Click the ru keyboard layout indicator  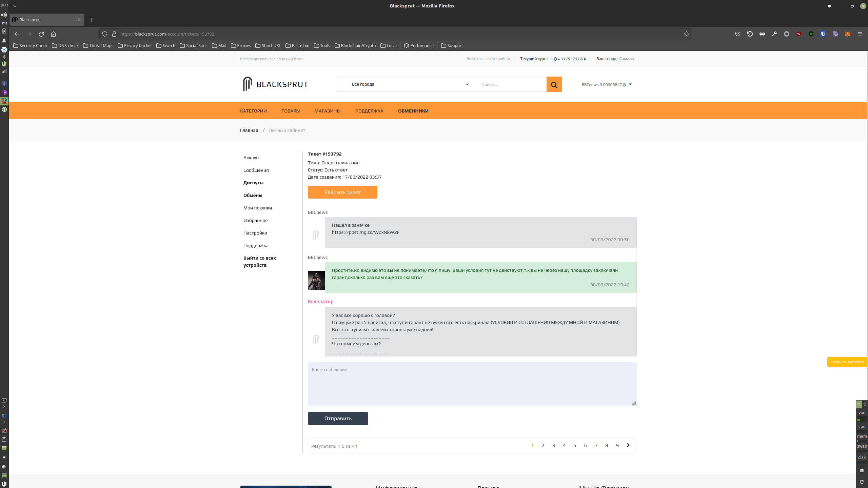[4, 23]
